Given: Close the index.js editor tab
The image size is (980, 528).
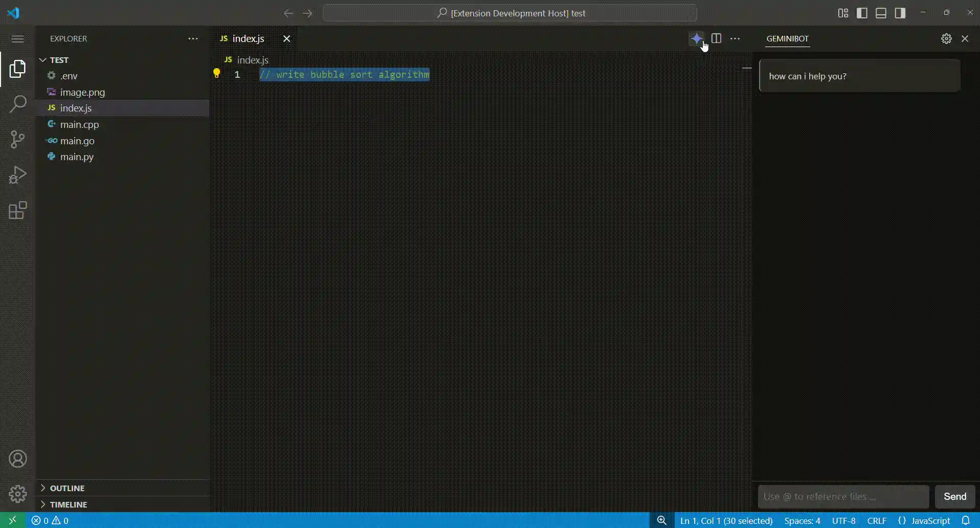Looking at the screenshot, I should tap(286, 39).
